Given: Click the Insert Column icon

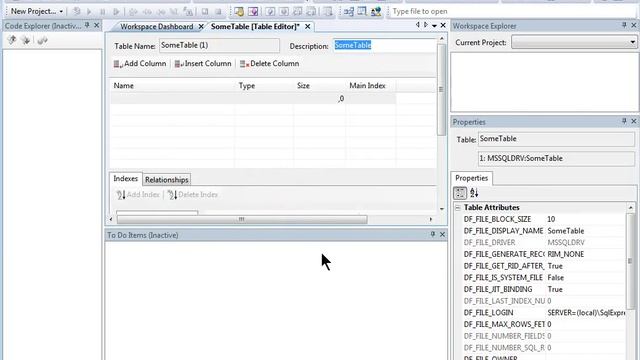Looking at the screenshot, I should [x=179, y=64].
